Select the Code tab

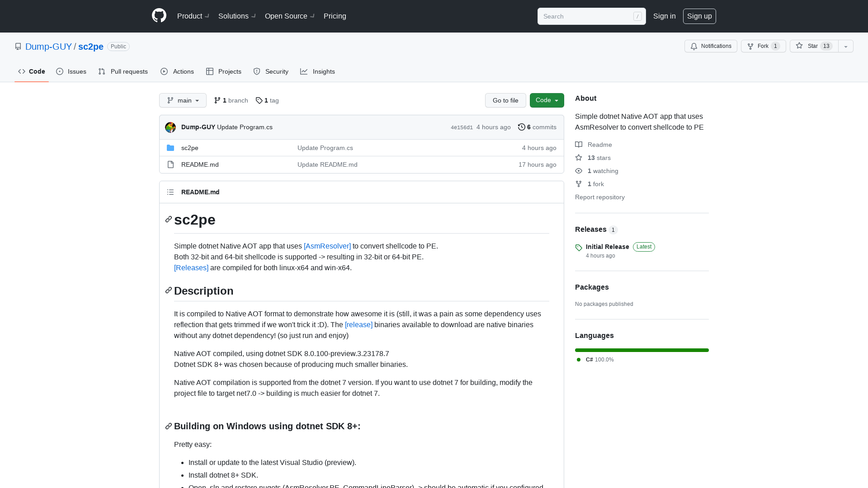click(x=31, y=71)
